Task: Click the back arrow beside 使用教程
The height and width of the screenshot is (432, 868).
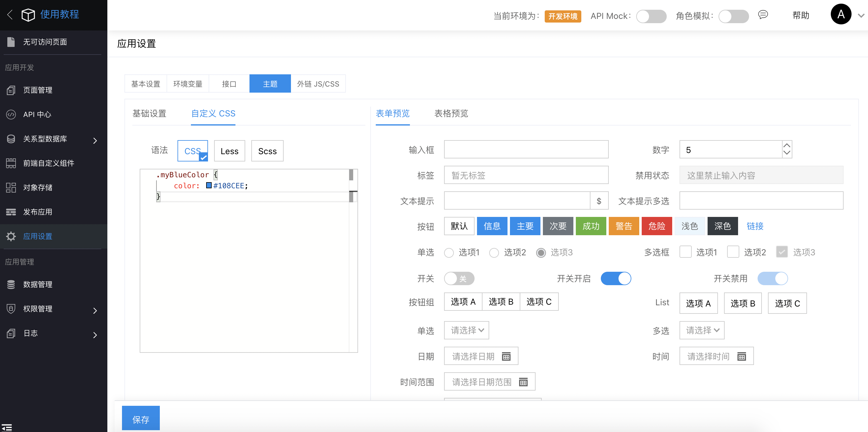Action: tap(10, 15)
